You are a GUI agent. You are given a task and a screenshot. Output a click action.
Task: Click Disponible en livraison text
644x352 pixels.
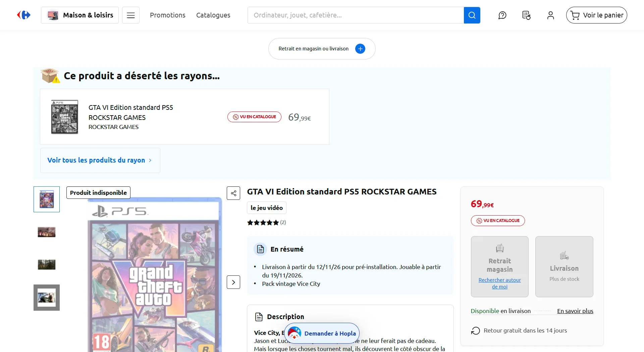pos(500,311)
